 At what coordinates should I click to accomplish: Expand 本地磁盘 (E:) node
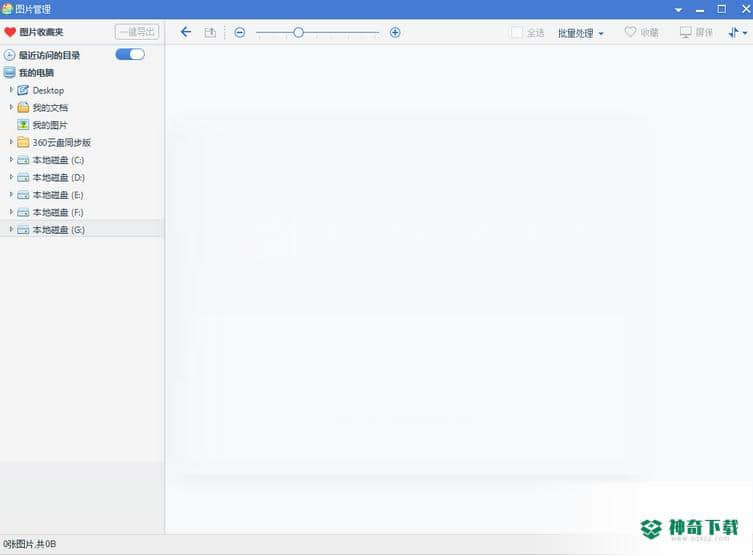[x=11, y=194]
